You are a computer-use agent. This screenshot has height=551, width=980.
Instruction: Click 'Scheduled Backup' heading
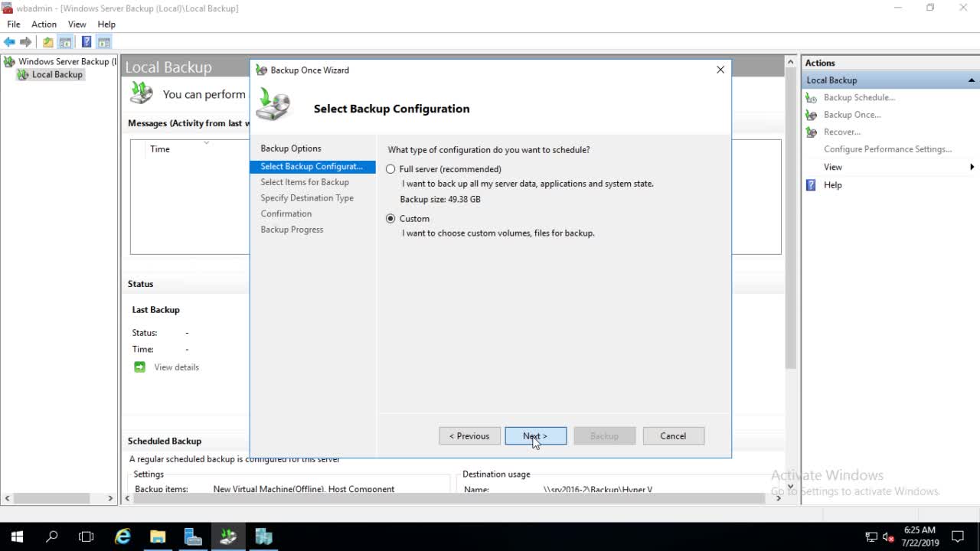(165, 442)
